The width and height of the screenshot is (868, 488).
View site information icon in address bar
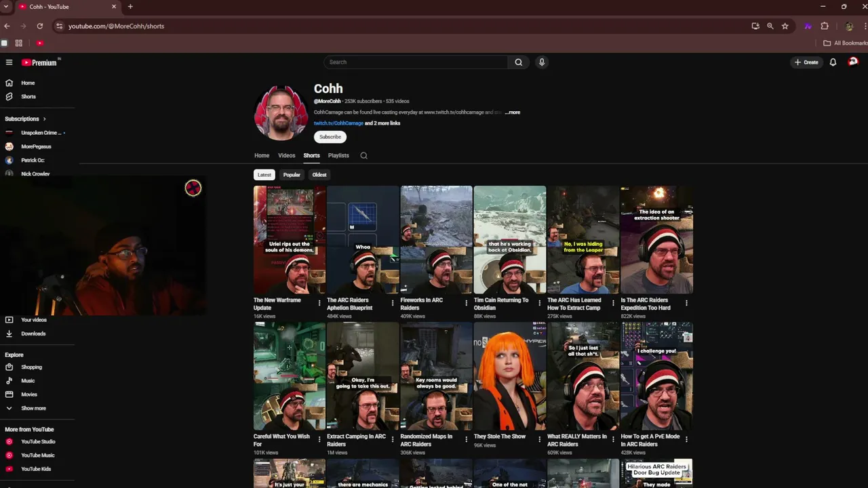tap(59, 26)
